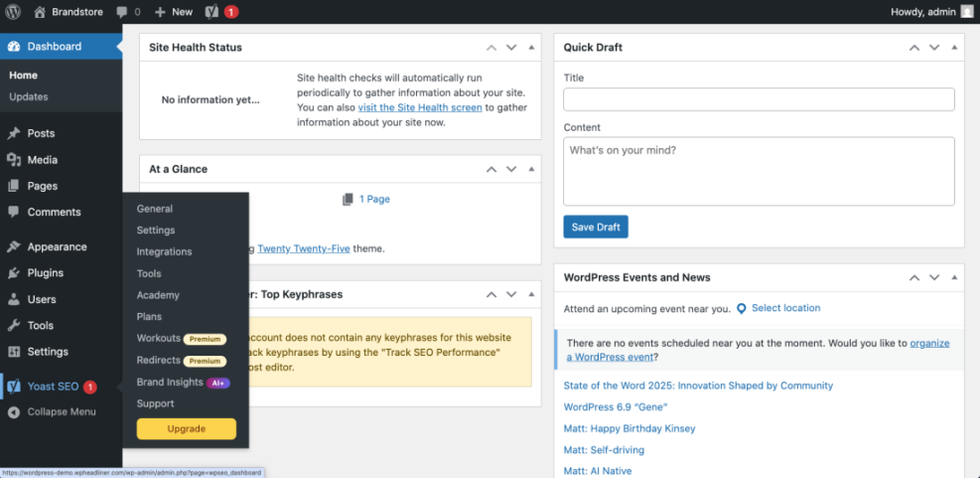Viewport: 980px width, 478px height.
Task: Select Integrations in Yoast submenu
Action: (165, 251)
